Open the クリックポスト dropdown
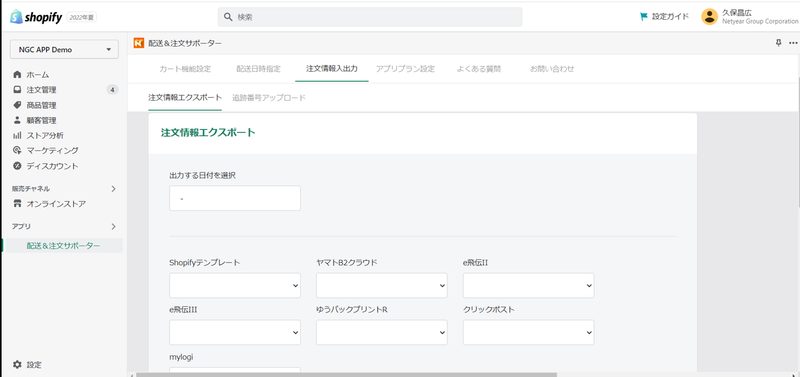Viewport: 800px width, 377px height. 529,333
